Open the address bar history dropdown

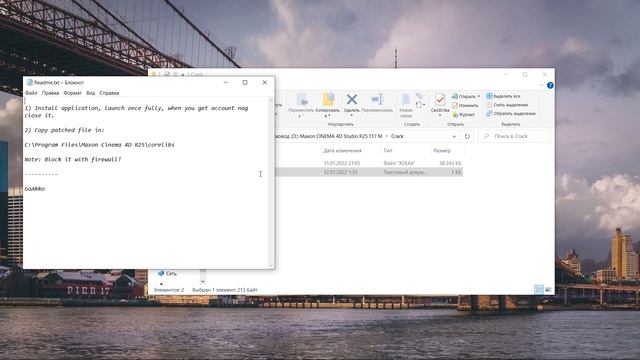pos(454,136)
